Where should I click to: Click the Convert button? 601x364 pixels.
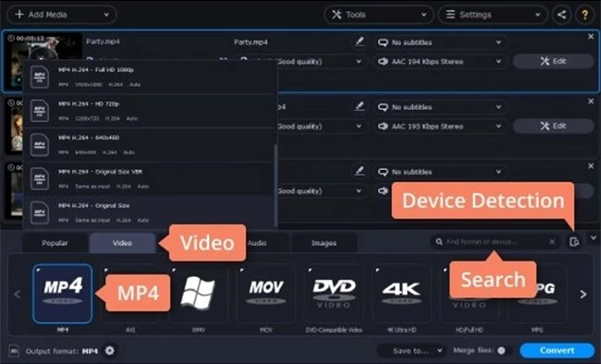[557, 350]
